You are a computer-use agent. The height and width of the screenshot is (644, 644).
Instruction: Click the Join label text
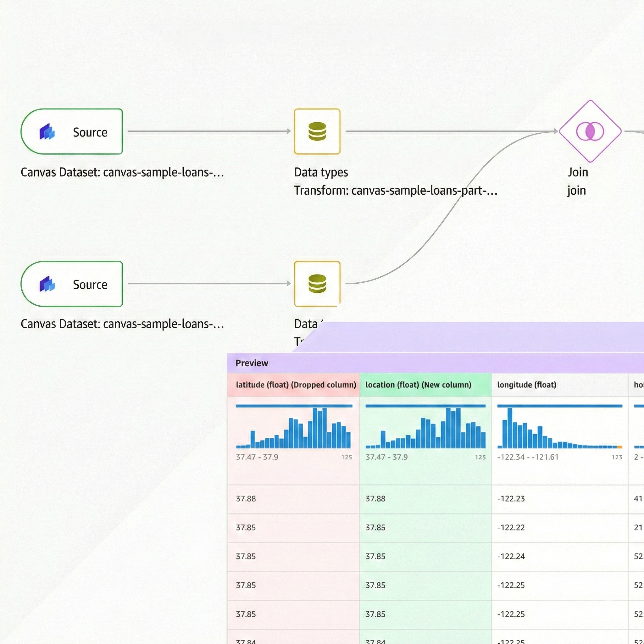point(578,172)
